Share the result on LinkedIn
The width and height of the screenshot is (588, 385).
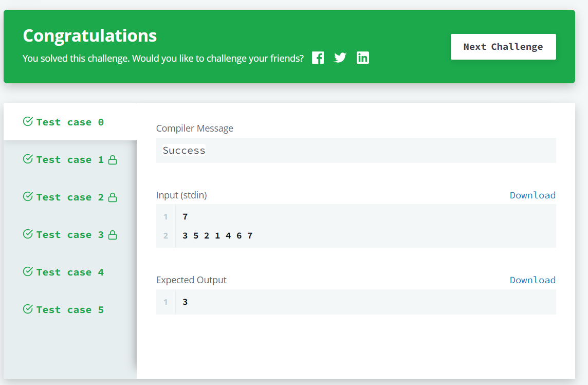pyautogui.click(x=363, y=58)
